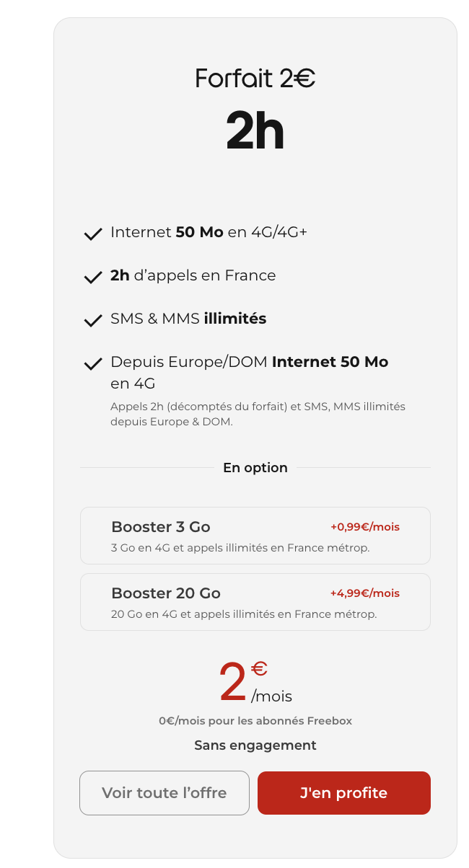Click the +0,99€/mois price label
This screenshot has width=469, height=868.
(x=364, y=527)
